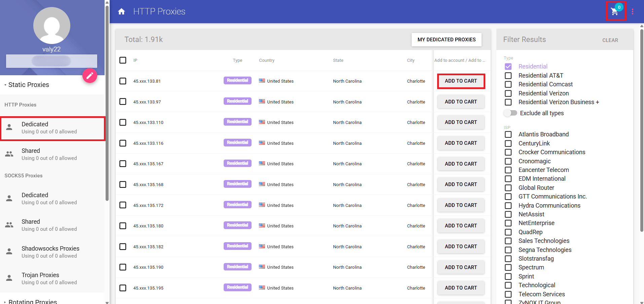Screen dimensions: 644x304
Task: Open the shopping cart
Action: 614,11
